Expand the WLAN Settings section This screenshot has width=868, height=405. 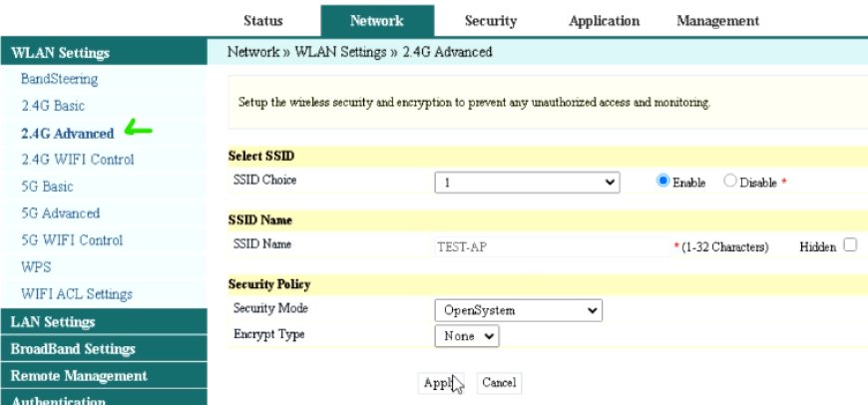point(104,53)
